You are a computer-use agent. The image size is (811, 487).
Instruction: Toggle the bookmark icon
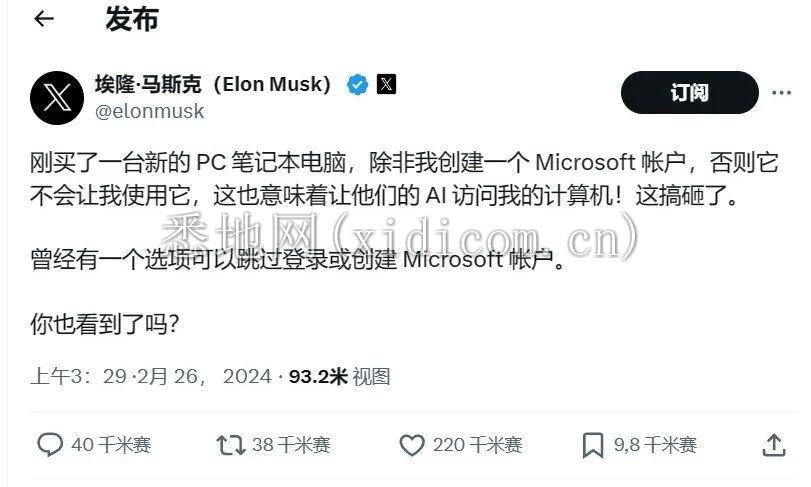click(x=593, y=444)
